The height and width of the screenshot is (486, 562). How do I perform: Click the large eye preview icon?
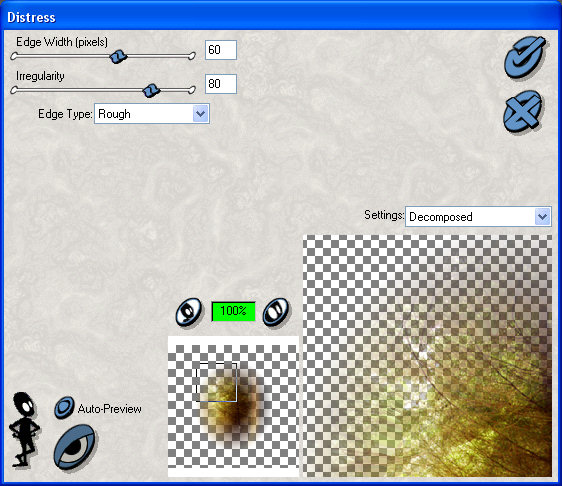[x=75, y=447]
